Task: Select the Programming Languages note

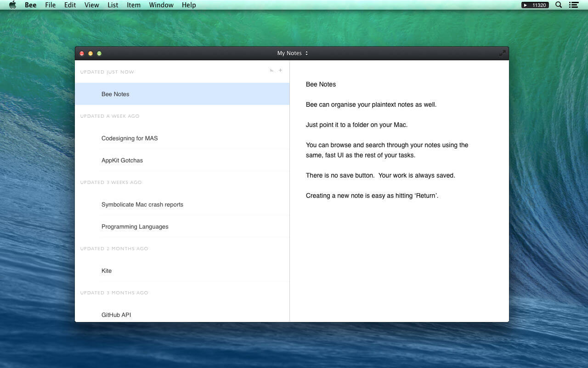Action: (182, 226)
